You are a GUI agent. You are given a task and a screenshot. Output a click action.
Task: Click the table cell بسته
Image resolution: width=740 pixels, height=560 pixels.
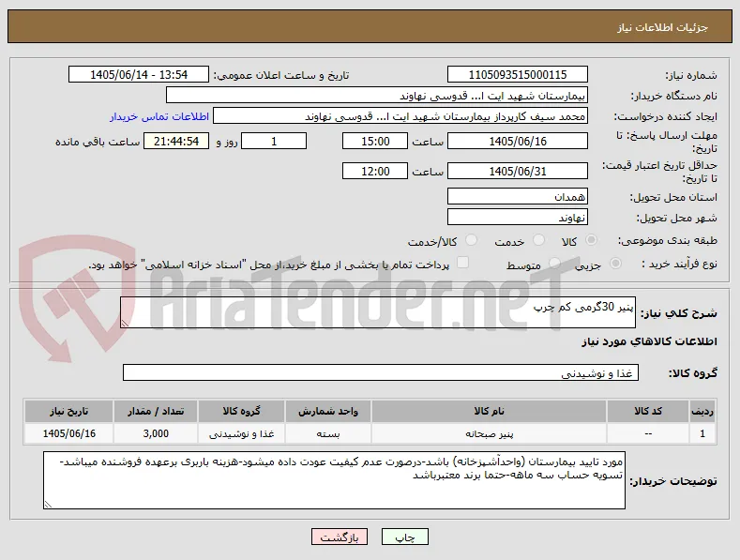[x=328, y=433]
